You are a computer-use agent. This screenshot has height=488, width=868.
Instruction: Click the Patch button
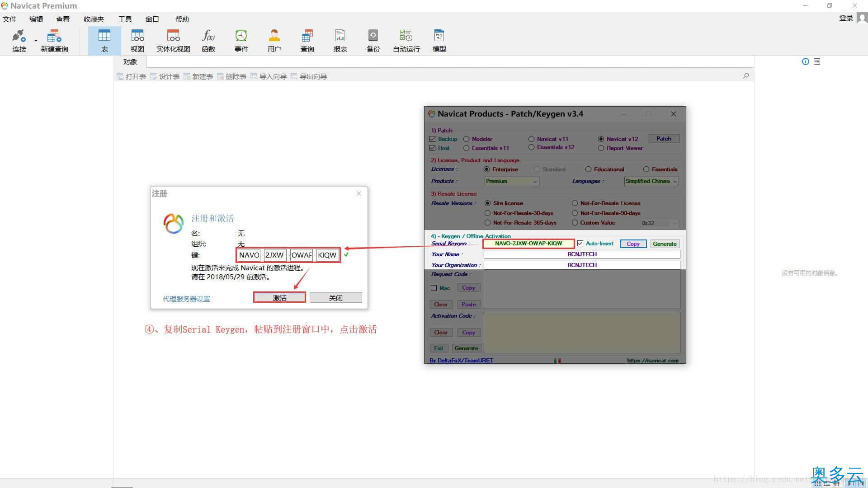pos(664,139)
